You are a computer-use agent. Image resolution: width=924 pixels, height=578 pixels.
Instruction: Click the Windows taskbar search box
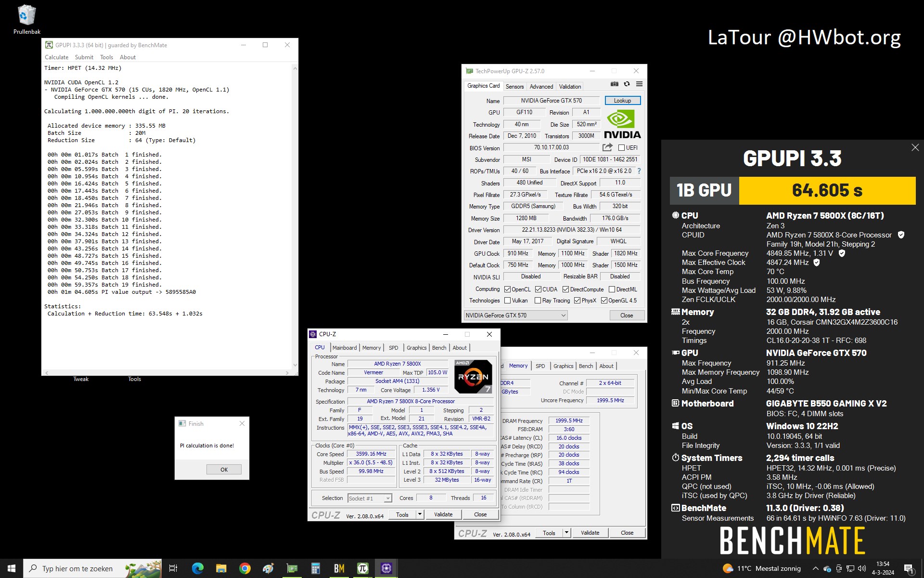92,568
